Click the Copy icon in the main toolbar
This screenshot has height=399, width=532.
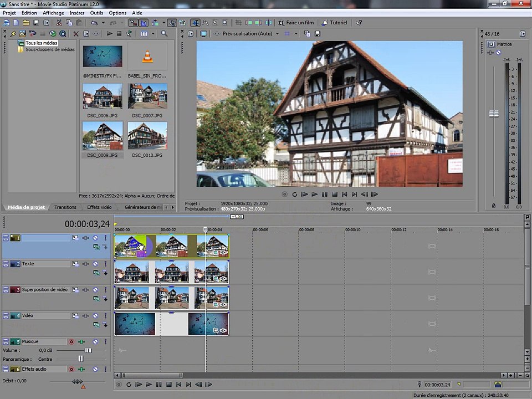[69, 23]
